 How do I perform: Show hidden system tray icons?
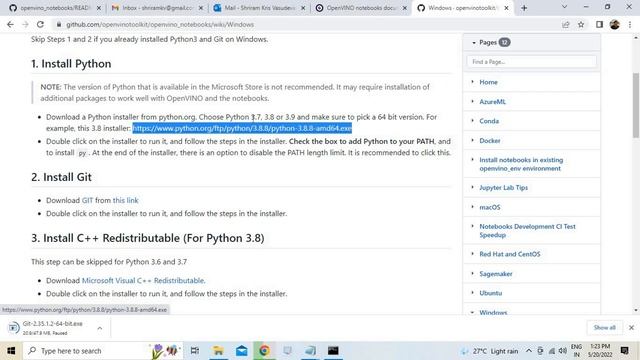529,351
